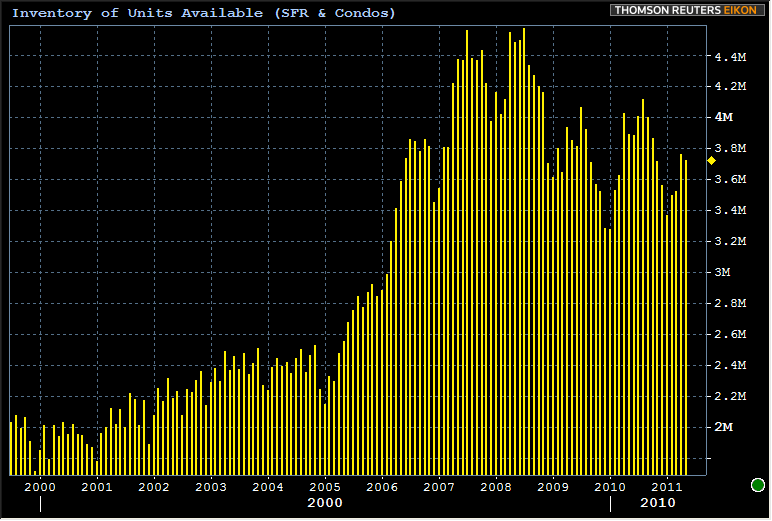Select the 2003 year label on x-axis

(x=211, y=487)
